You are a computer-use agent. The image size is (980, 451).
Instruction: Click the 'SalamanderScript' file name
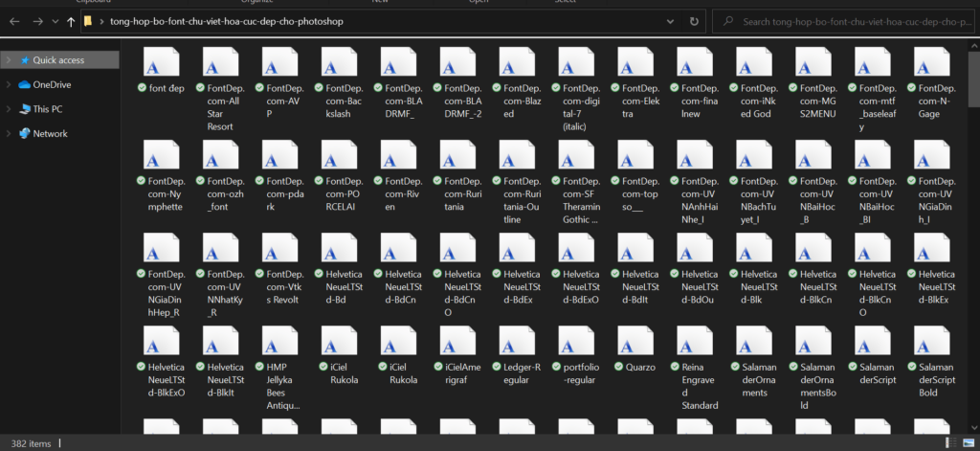point(878,373)
